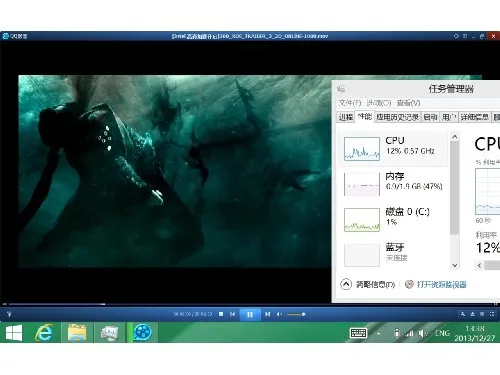Switch to the 进程 tab
This screenshot has height=375, width=500.
click(x=346, y=117)
